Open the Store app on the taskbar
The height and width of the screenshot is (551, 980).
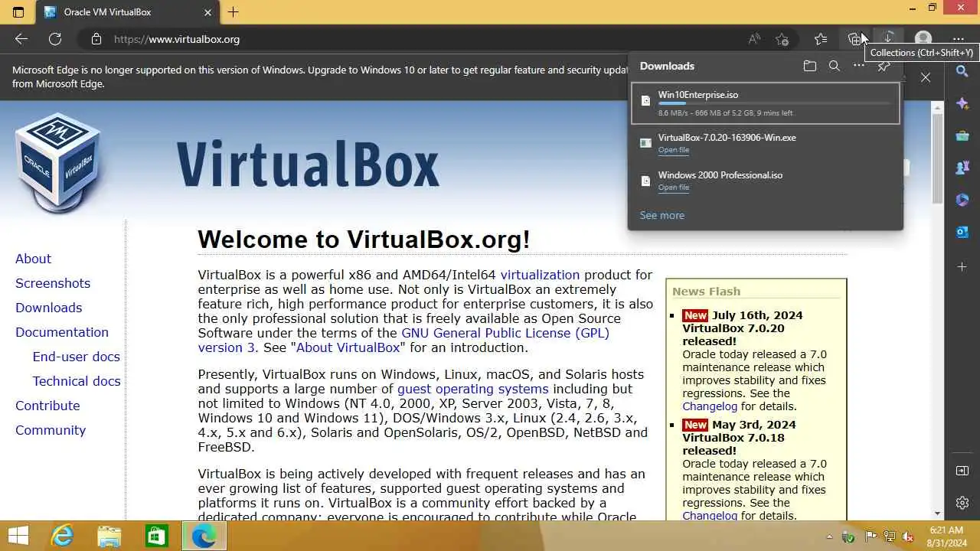tap(156, 536)
